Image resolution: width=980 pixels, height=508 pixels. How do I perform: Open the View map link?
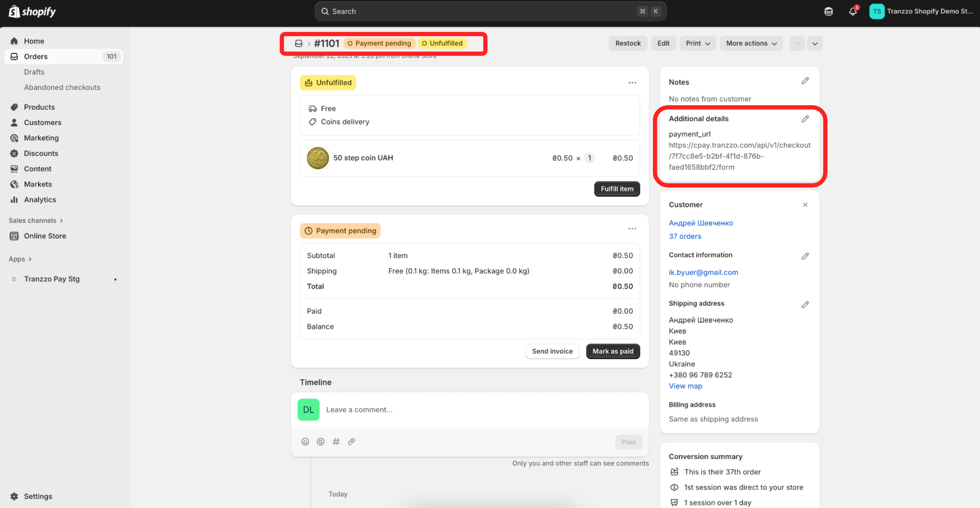685,386
